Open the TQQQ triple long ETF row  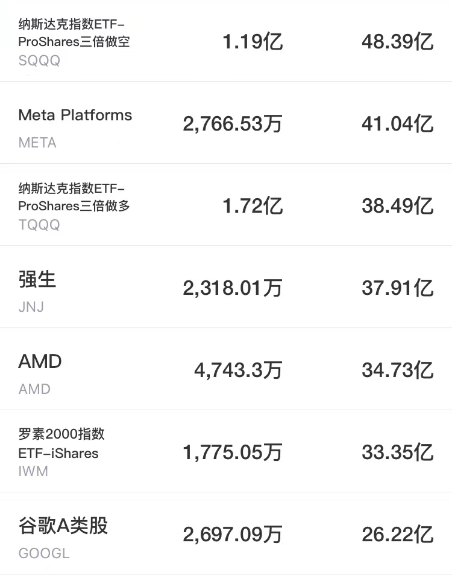pyautogui.click(x=226, y=205)
